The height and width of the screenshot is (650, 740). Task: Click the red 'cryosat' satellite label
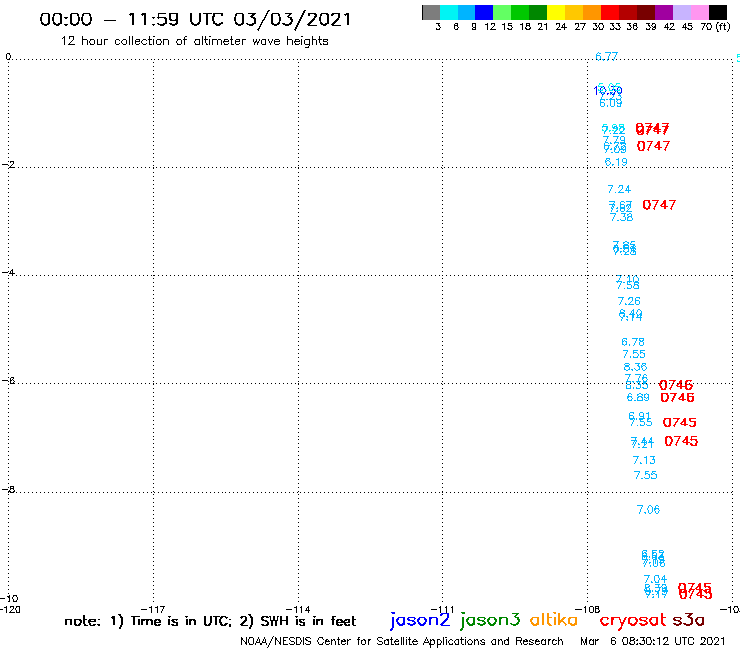tap(633, 621)
